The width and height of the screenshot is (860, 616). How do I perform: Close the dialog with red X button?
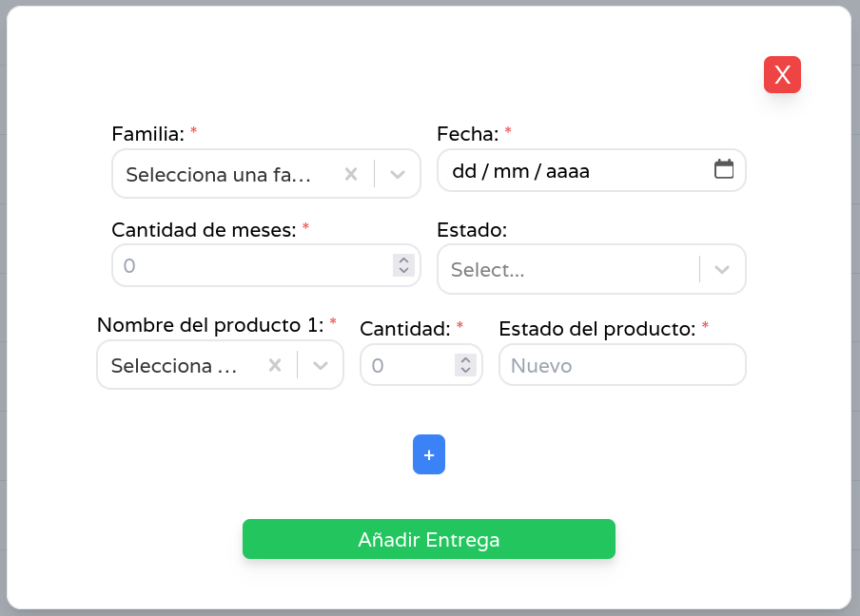[782, 75]
